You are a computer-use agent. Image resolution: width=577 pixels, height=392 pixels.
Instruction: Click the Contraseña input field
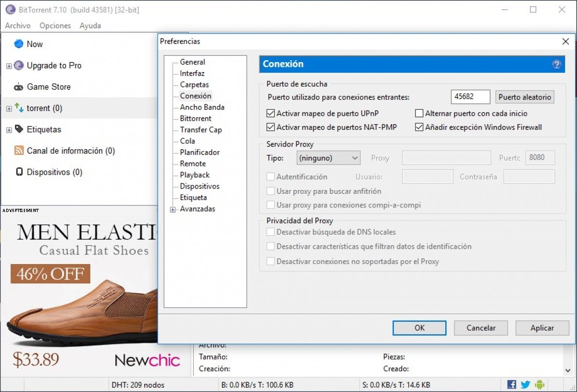click(x=529, y=177)
